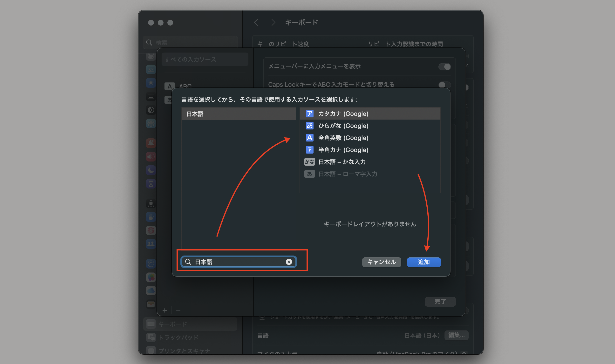Screen dimensions: 615x364
Task: Focus すべての入力ソース search field
Action: 205,59
